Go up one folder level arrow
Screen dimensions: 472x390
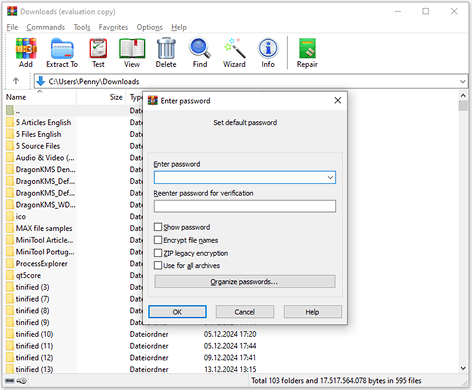coord(16,81)
